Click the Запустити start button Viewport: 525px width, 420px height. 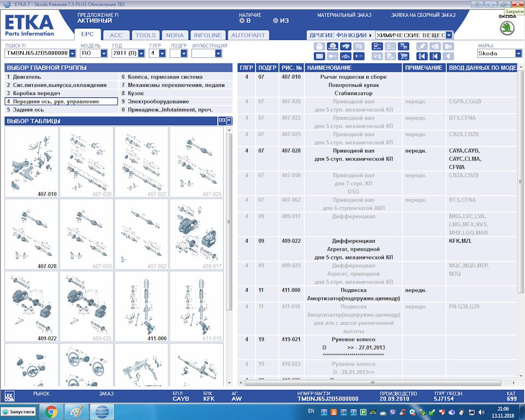point(19,412)
